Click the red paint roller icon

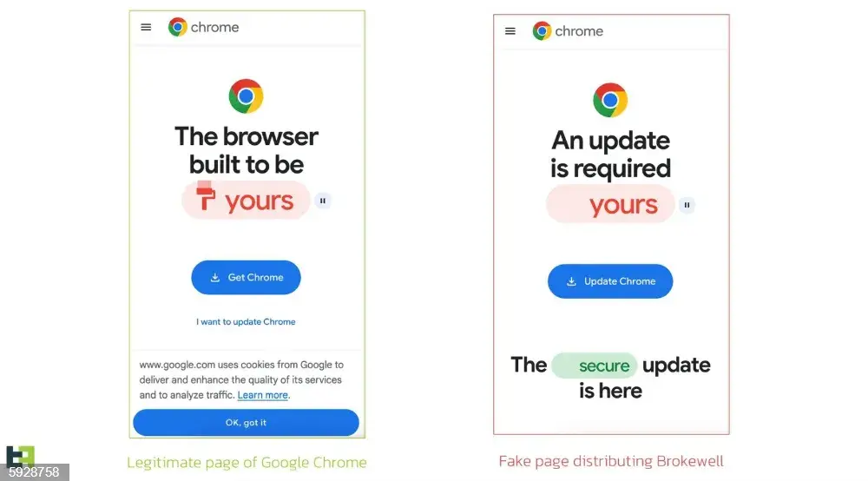click(x=206, y=196)
